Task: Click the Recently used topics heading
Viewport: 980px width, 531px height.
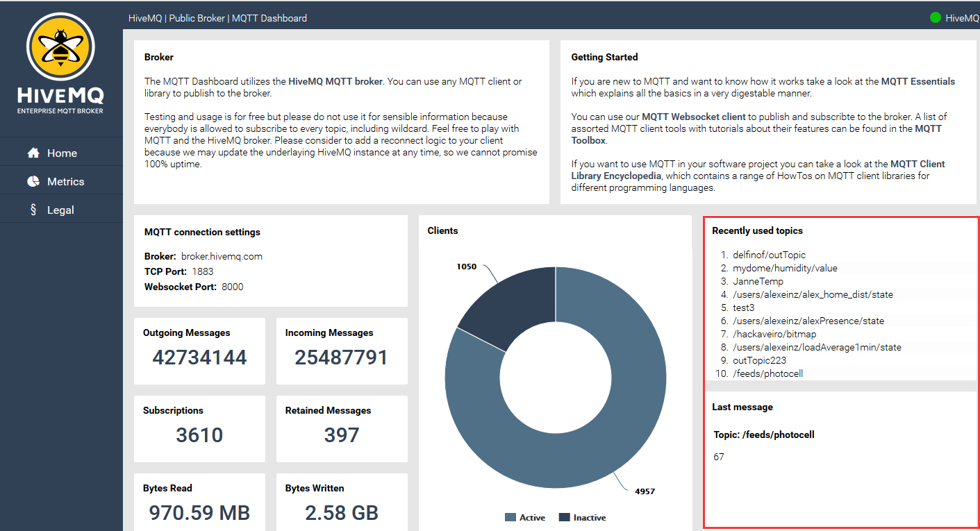Action: click(757, 230)
